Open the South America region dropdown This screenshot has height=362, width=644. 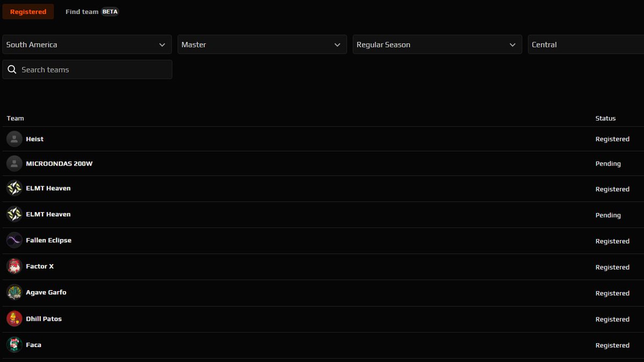click(x=87, y=45)
